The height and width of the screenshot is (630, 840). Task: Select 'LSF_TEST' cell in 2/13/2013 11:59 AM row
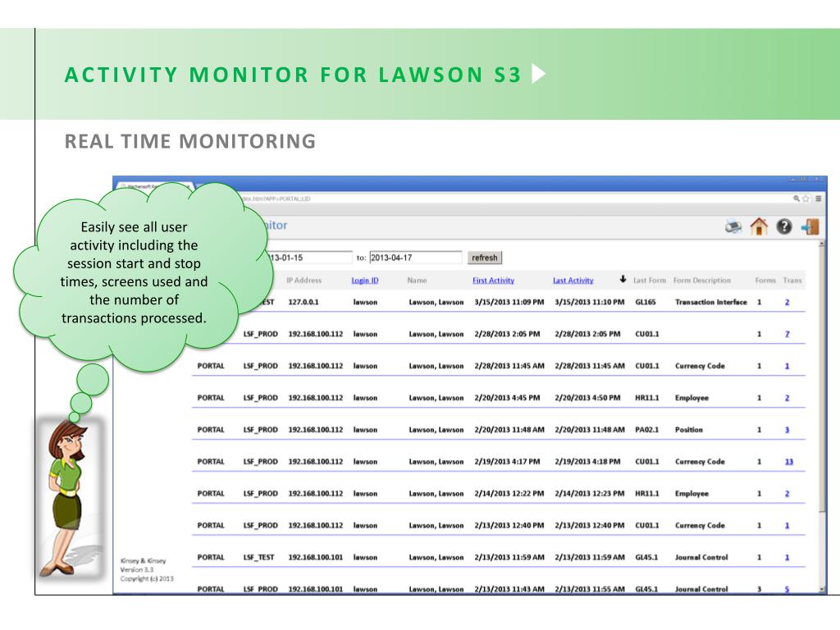coord(258,557)
